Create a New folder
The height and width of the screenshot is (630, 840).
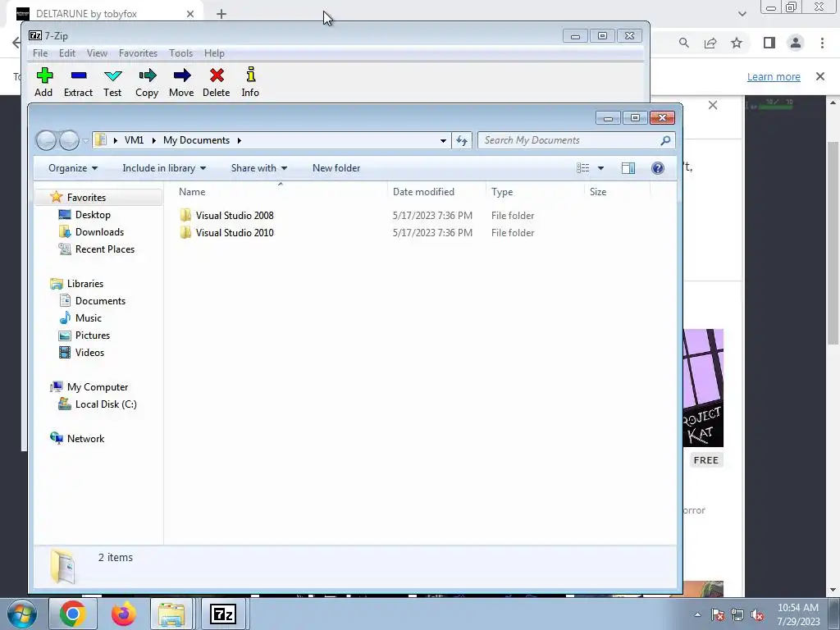click(336, 168)
